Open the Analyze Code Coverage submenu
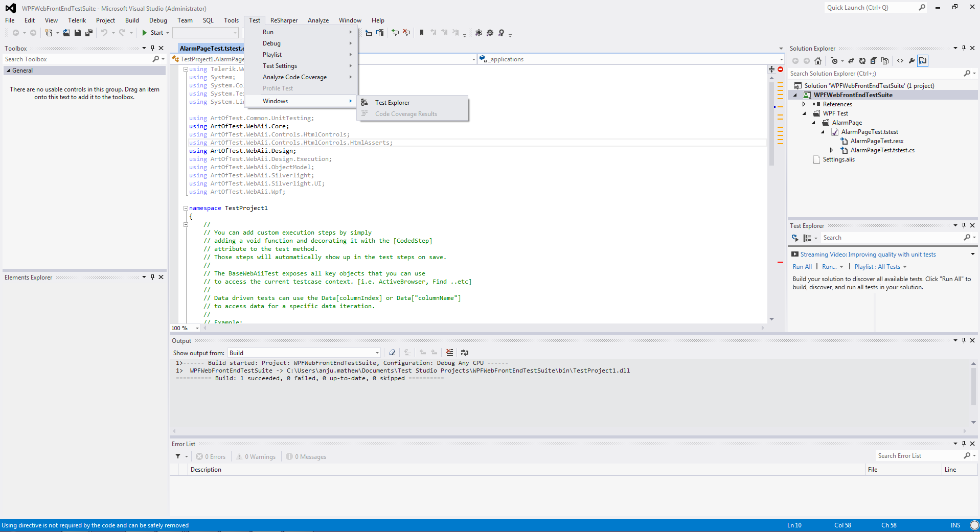Viewport: 980px width, 532px height. 294,77
